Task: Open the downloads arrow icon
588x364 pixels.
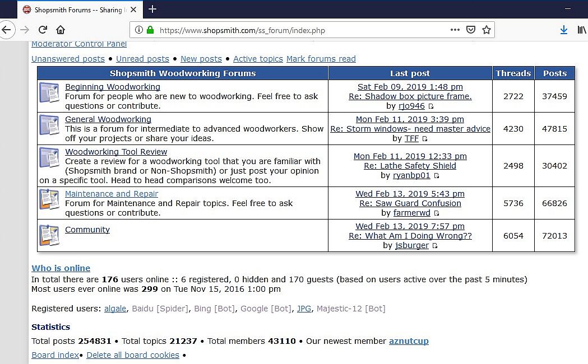Action: (x=564, y=30)
